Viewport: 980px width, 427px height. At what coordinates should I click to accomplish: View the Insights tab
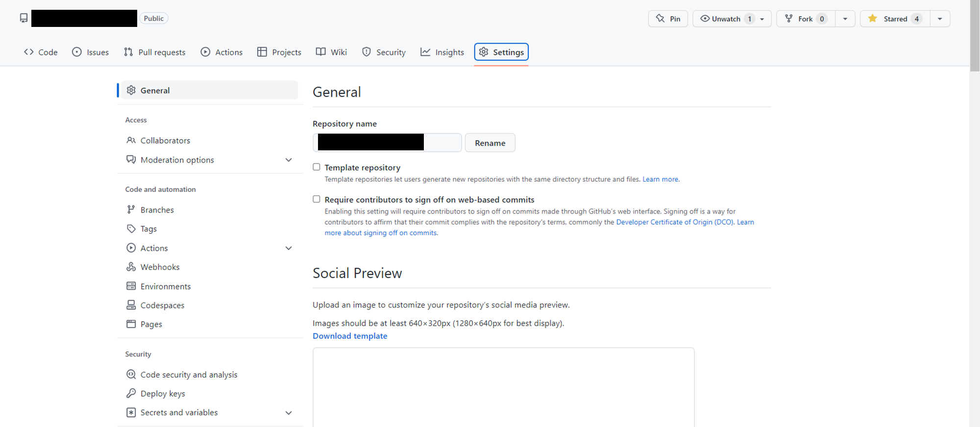(442, 52)
